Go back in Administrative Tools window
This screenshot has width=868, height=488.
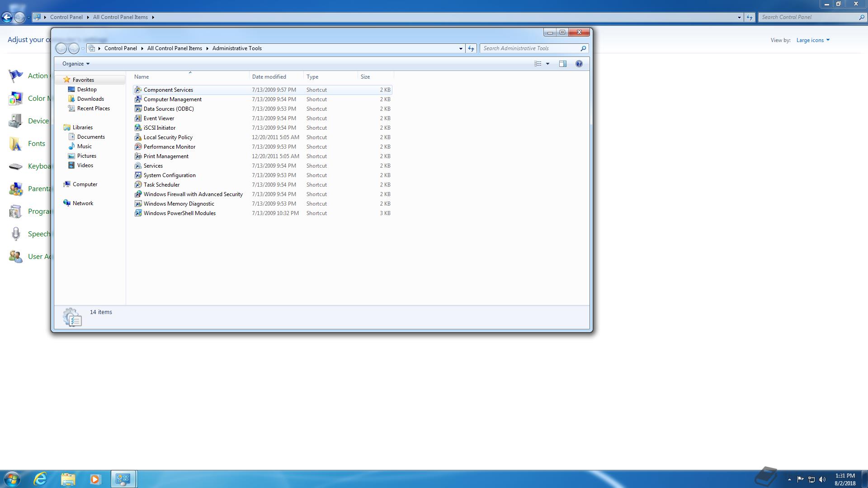(61, 48)
